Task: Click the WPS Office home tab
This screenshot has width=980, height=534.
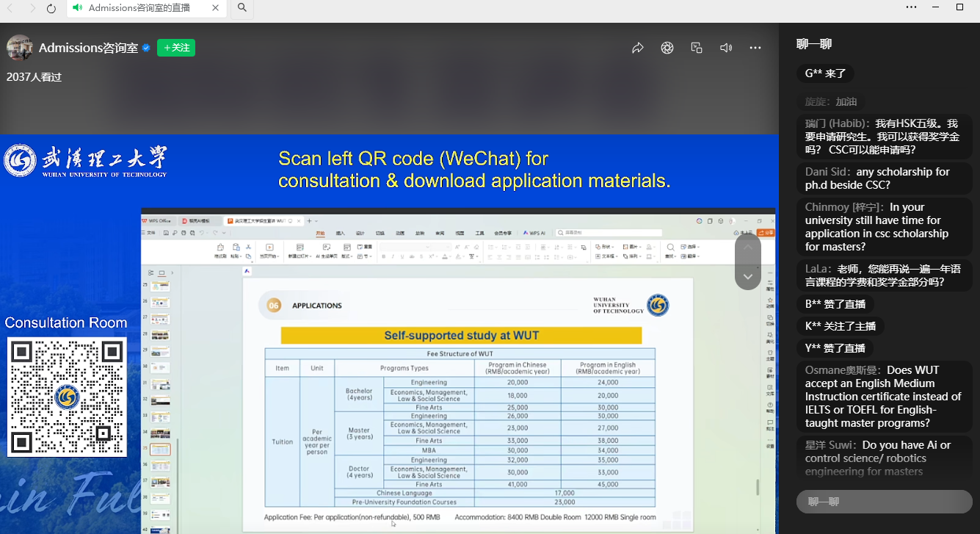Action: (x=159, y=220)
